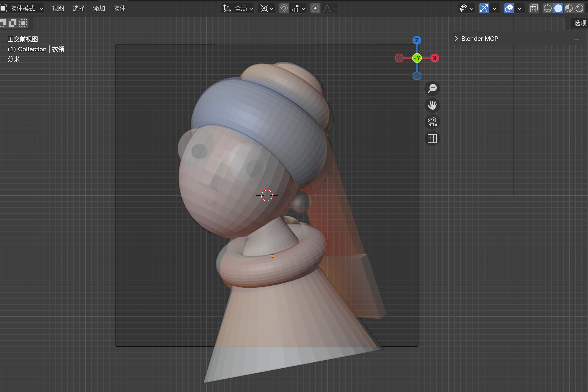Click the pan hand icon

pos(432,105)
